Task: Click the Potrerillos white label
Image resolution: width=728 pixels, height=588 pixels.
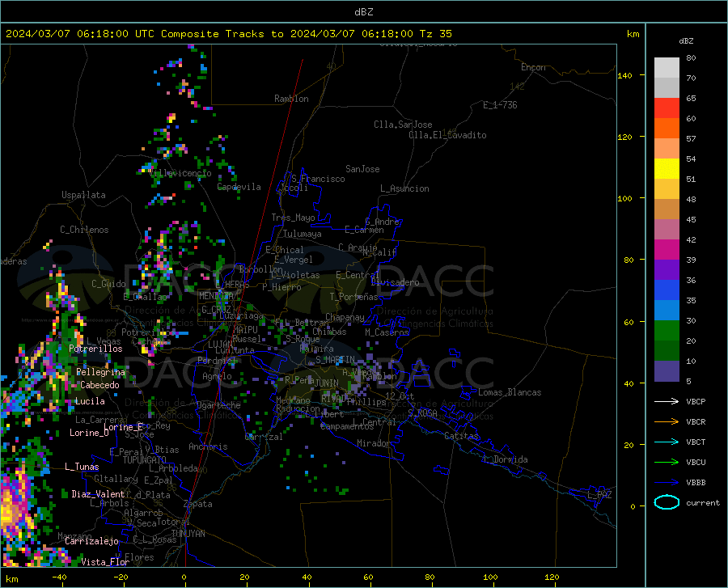Action: coord(95,349)
